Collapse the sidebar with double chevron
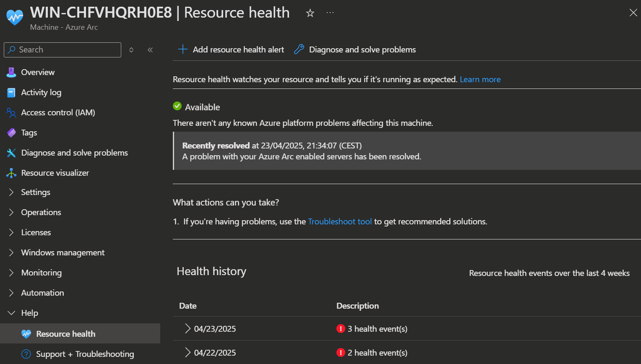The height and width of the screenshot is (364, 641). 150,50
